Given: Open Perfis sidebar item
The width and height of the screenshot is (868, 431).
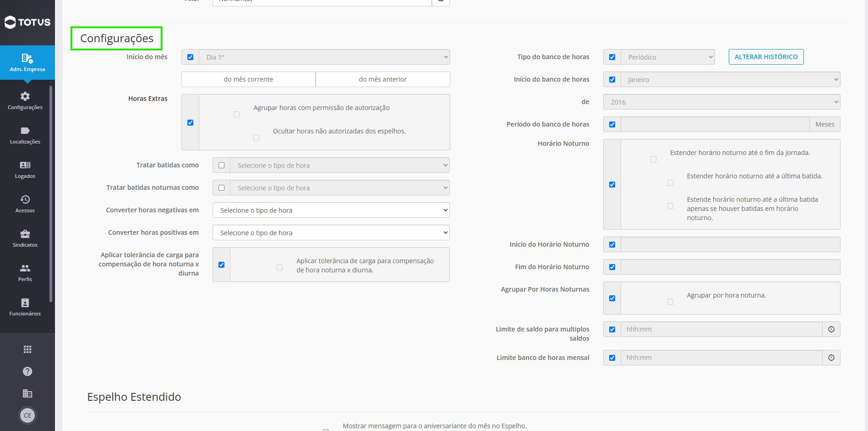Looking at the screenshot, I should pos(25,273).
